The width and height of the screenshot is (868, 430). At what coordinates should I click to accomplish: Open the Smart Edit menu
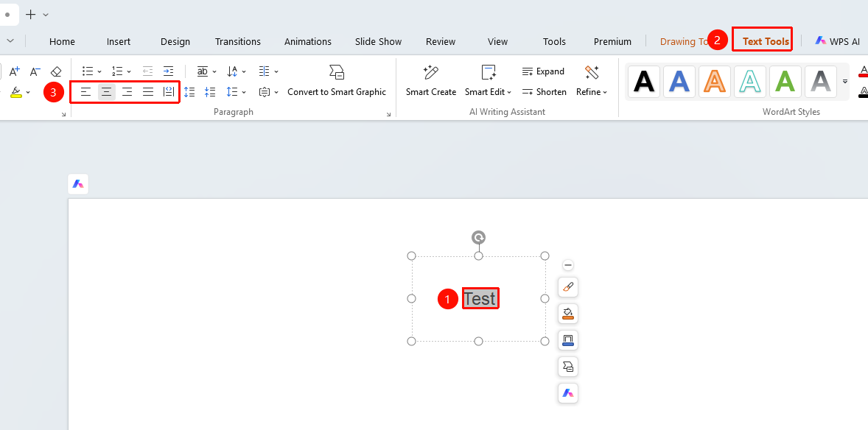coord(489,81)
